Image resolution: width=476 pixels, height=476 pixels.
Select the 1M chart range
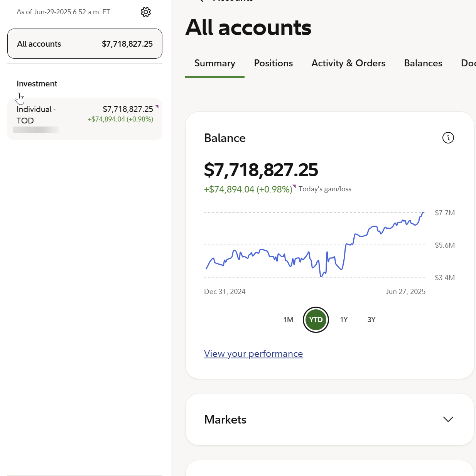coord(288,320)
